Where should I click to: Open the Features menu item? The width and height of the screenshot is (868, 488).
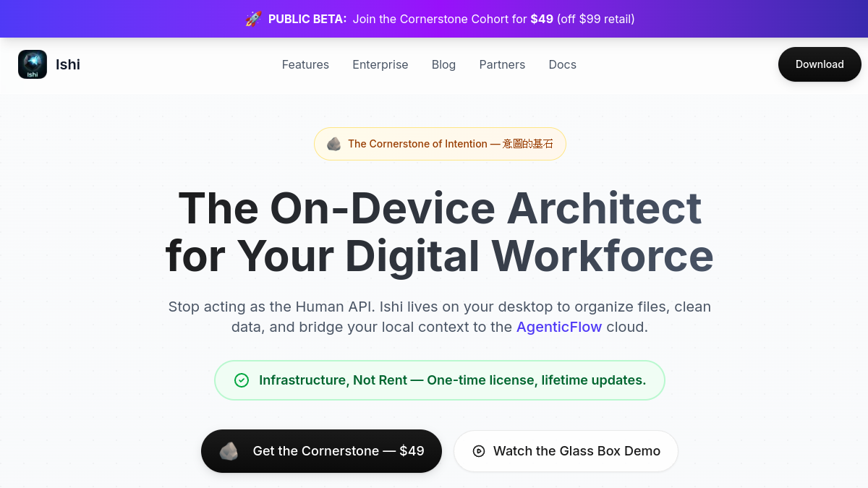click(305, 64)
